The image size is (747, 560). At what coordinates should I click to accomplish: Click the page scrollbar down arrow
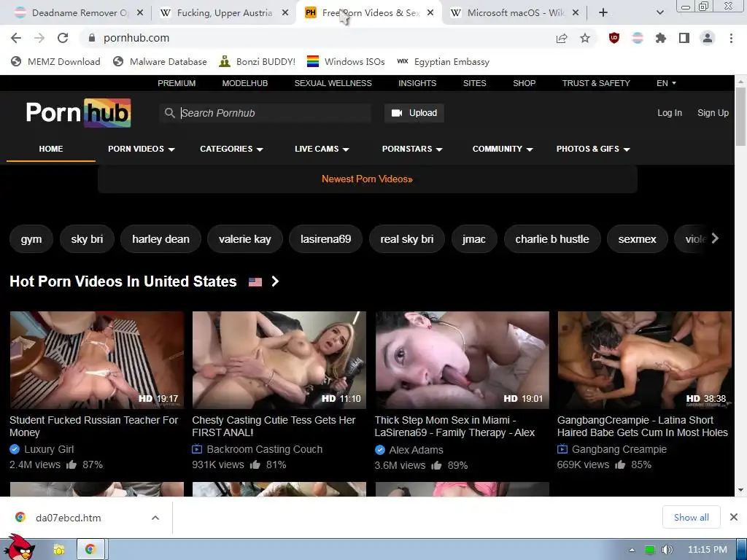point(740,490)
